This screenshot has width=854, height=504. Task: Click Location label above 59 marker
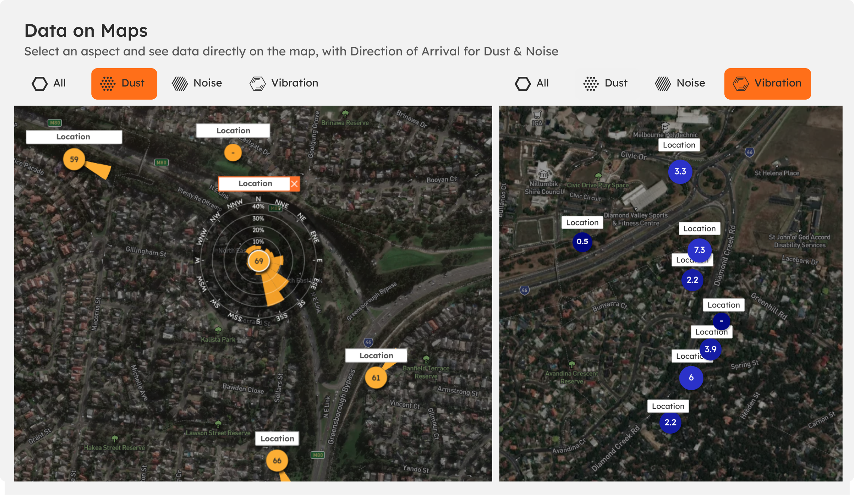point(74,137)
